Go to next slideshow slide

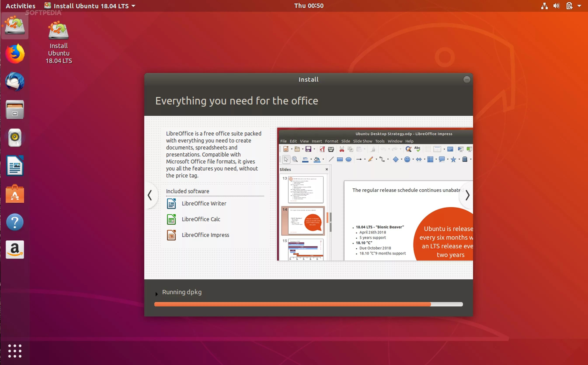(x=467, y=195)
